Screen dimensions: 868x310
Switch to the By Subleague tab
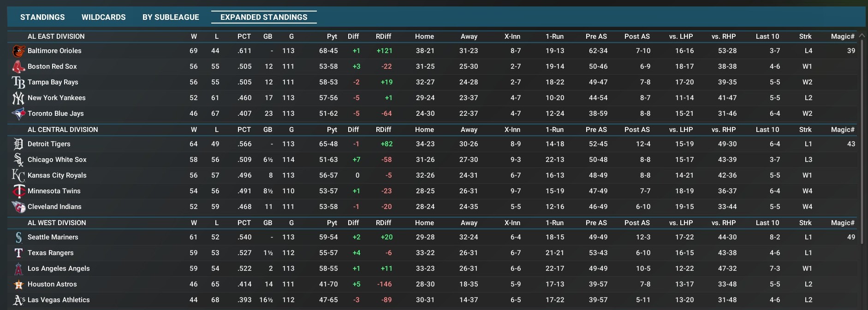pyautogui.click(x=171, y=17)
